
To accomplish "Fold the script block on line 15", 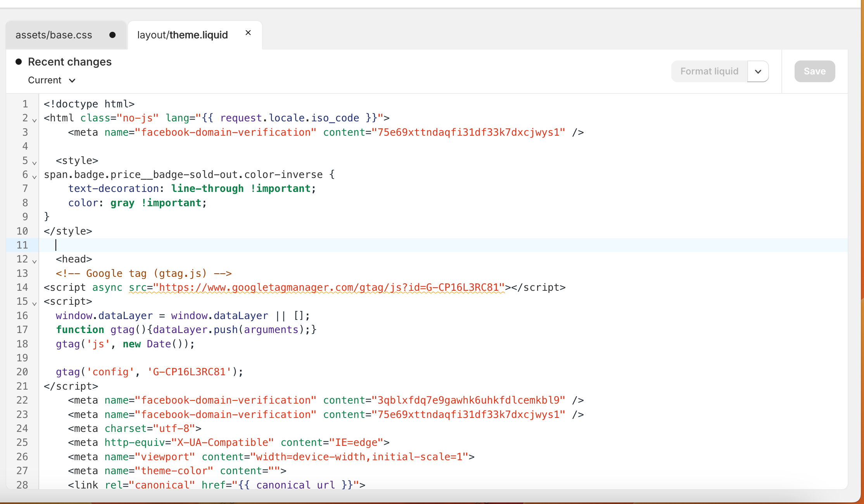I will [35, 304].
